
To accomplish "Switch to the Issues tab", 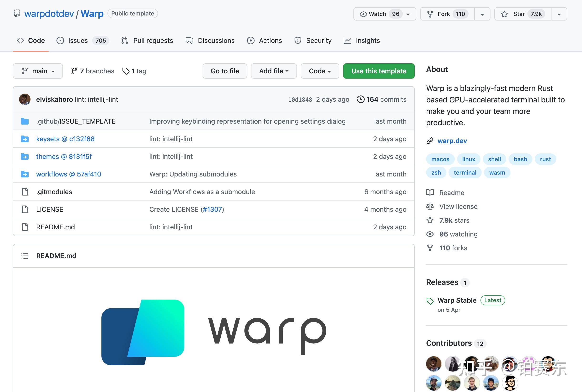I will 78,40.
